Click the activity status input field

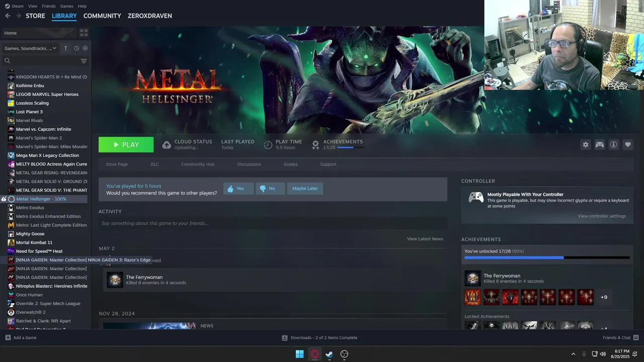[273, 223]
